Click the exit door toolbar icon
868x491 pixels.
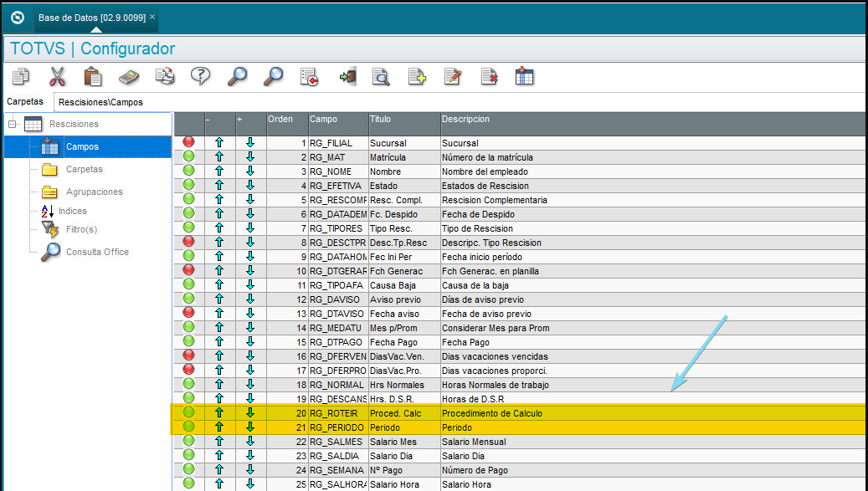pos(347,77)
